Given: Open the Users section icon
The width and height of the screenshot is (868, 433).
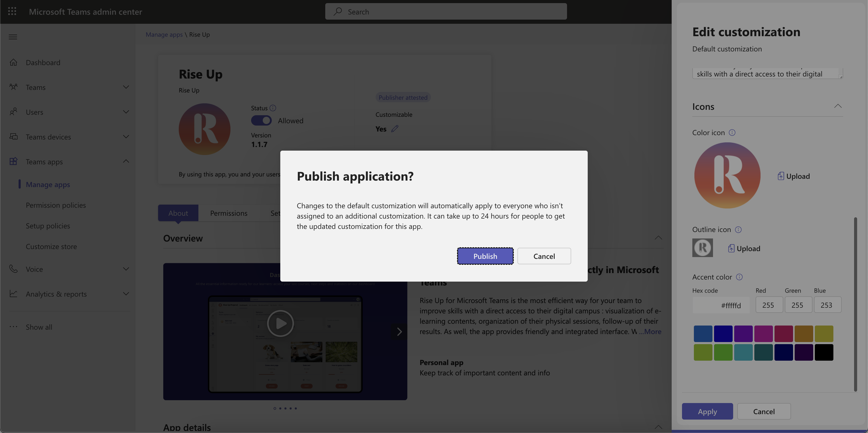Looking at the screenshot, I should point(14,112).
